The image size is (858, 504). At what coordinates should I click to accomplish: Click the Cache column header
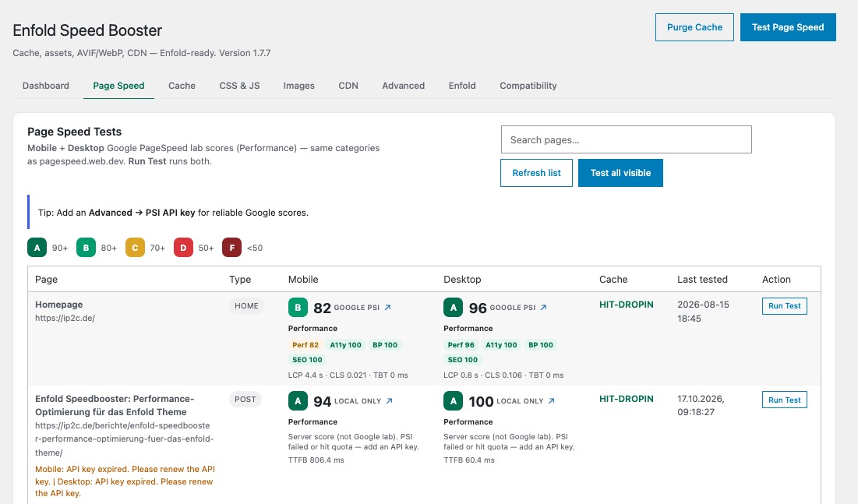(x=613, y=279)
